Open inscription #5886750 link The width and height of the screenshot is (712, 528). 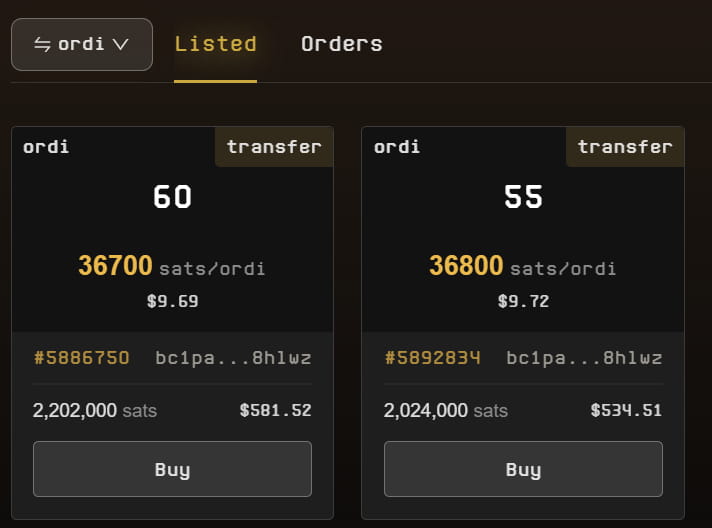[82, 358]
